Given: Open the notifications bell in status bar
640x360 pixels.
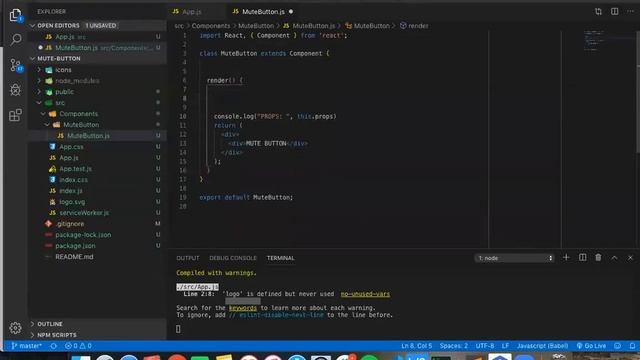Looking at the screenshot, I should (632, 346).
